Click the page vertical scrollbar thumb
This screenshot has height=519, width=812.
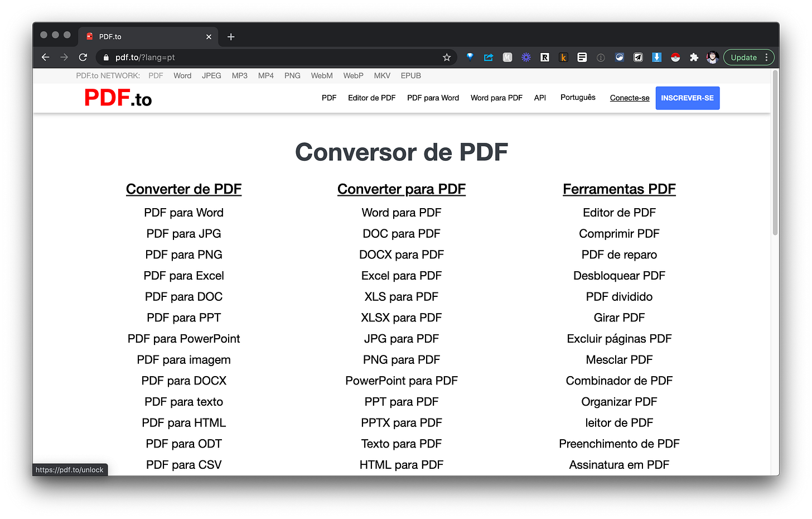(775, 152)
